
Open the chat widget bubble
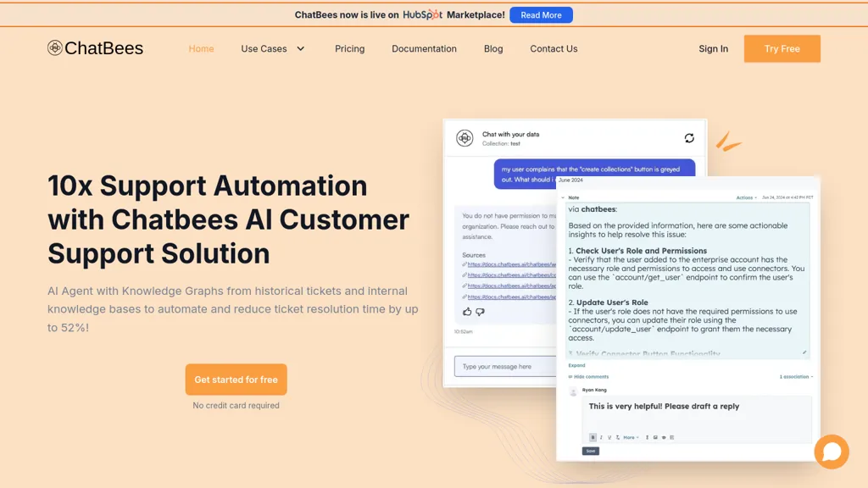[831, 452]
